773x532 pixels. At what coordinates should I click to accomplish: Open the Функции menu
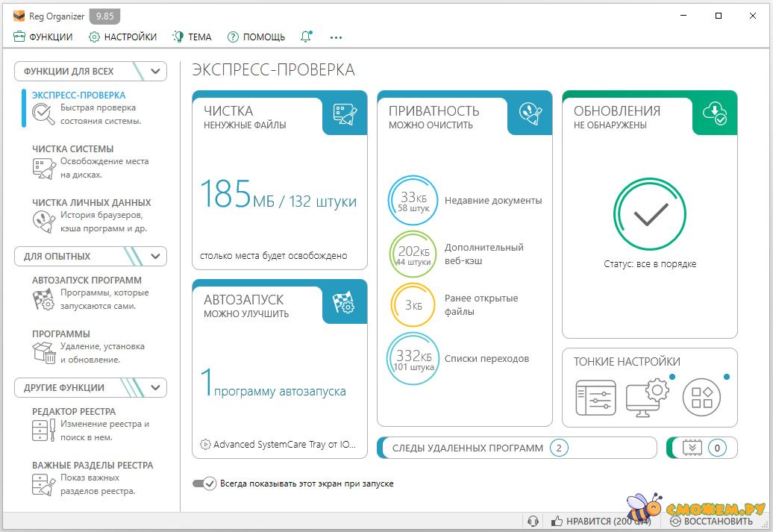[x=43, y=37]
